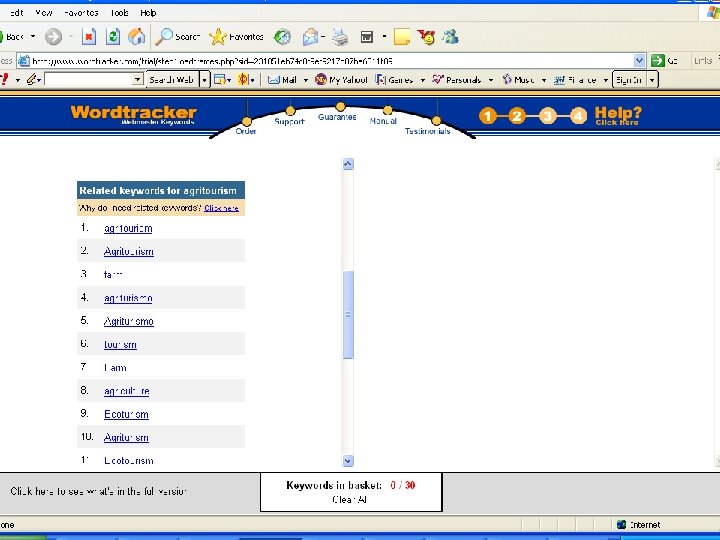720x540 pixels.
Task: Open the Help menu
Action: (x=148, y=13)
